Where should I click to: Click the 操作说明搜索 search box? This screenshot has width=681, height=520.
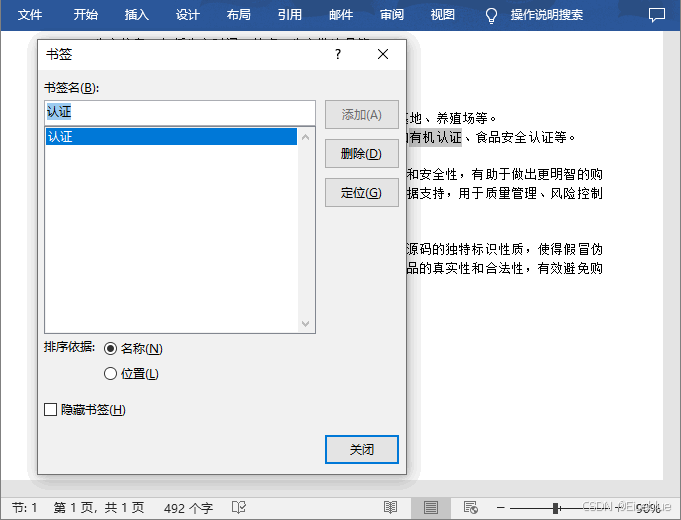tap(546, 15)
